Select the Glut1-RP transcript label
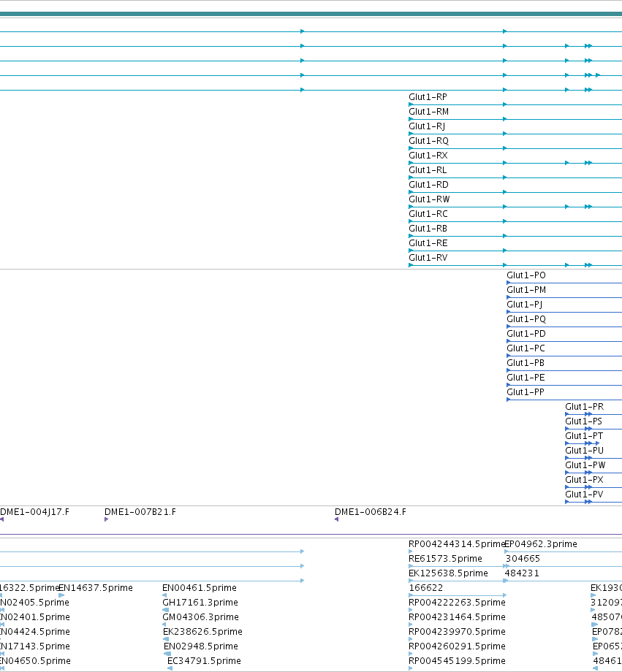 tap(428, 97)
